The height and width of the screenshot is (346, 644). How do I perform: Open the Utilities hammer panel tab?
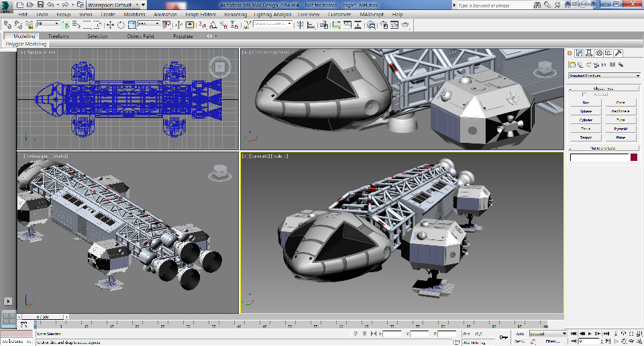(619, 53)
